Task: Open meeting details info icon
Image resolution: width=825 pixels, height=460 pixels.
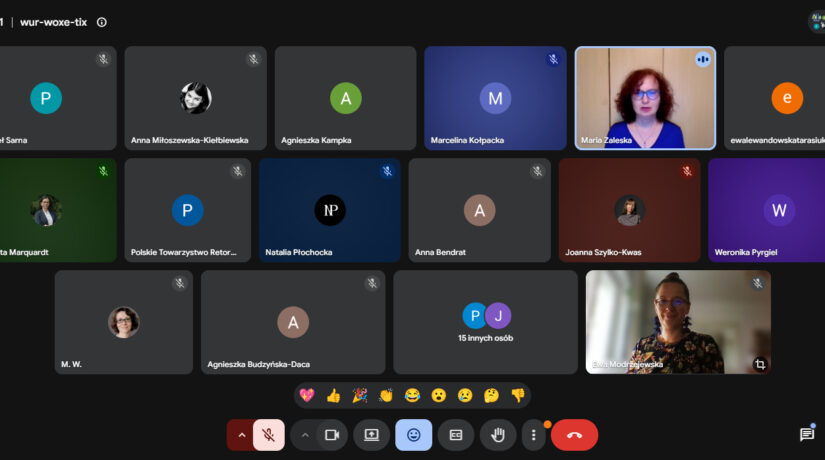Action: (102, 22)
